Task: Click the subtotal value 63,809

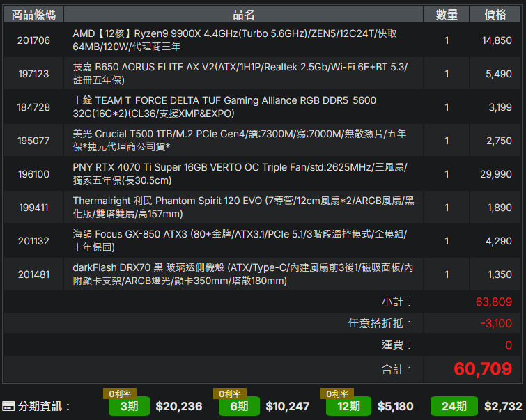Action: tap(494, 302)
